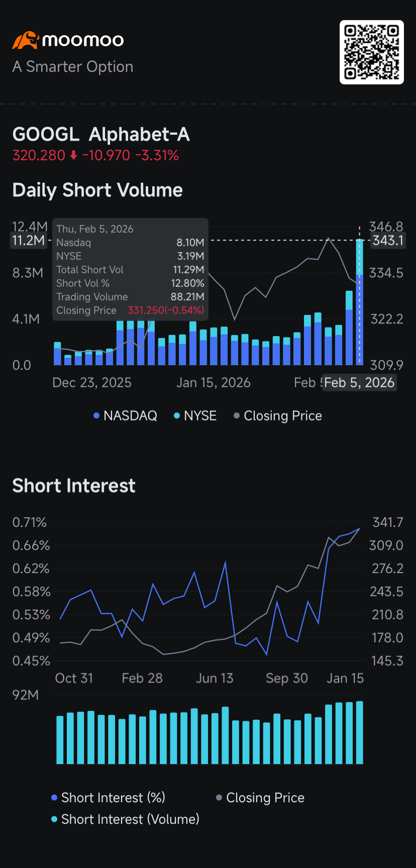Click the Dec 23, 2025 axis label
Viewport: 416px width, 868px height.
click(x=92, y=383)
